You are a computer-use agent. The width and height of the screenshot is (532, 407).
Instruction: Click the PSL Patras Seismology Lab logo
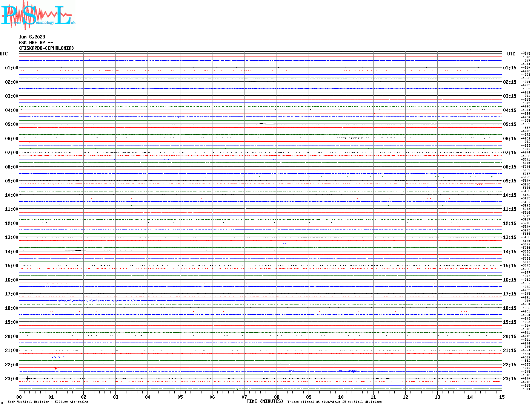coord(38,15)
